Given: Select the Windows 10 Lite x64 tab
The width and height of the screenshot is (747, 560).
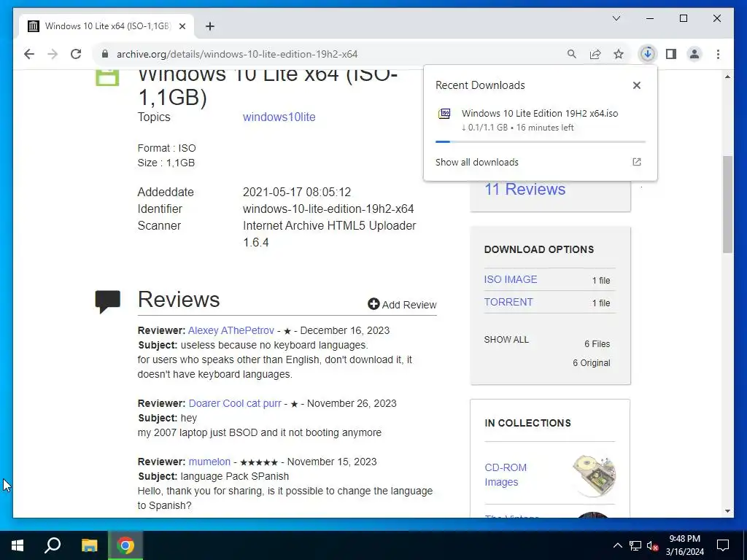Looking at the screenshot, I should [x=107, y=26].
